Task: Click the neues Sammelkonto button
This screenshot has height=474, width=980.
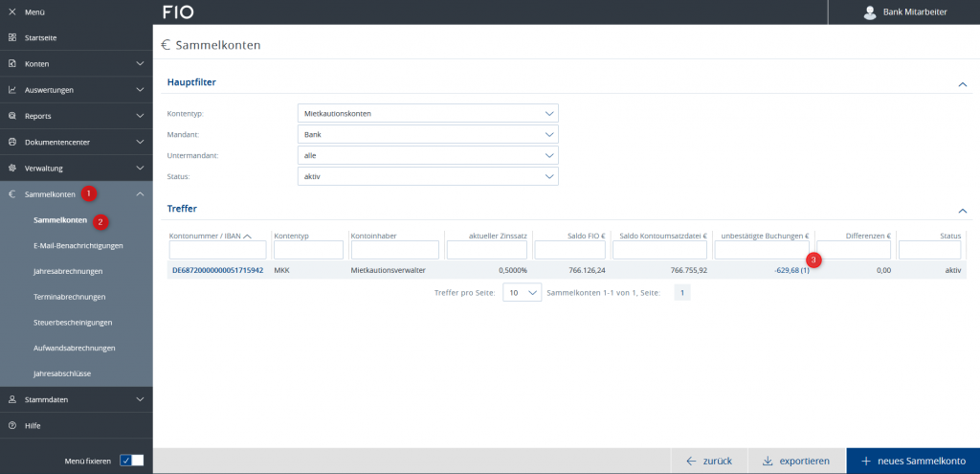Action: (913, 461)
